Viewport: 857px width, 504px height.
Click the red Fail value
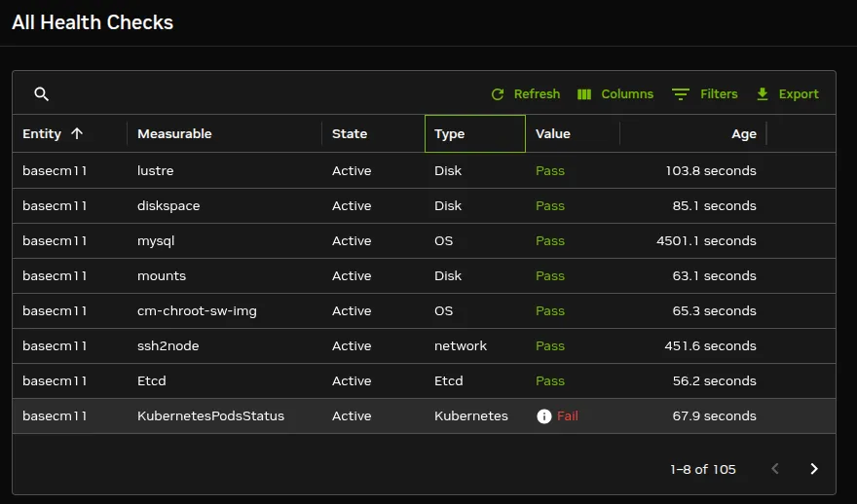(568, 415)
